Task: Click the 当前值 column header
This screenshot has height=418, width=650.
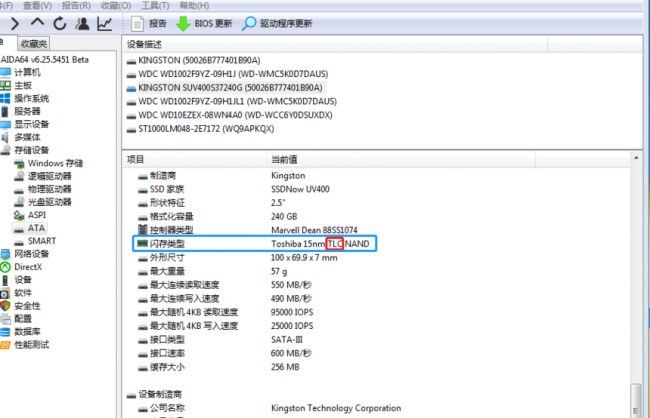Action: click(401, 160)
